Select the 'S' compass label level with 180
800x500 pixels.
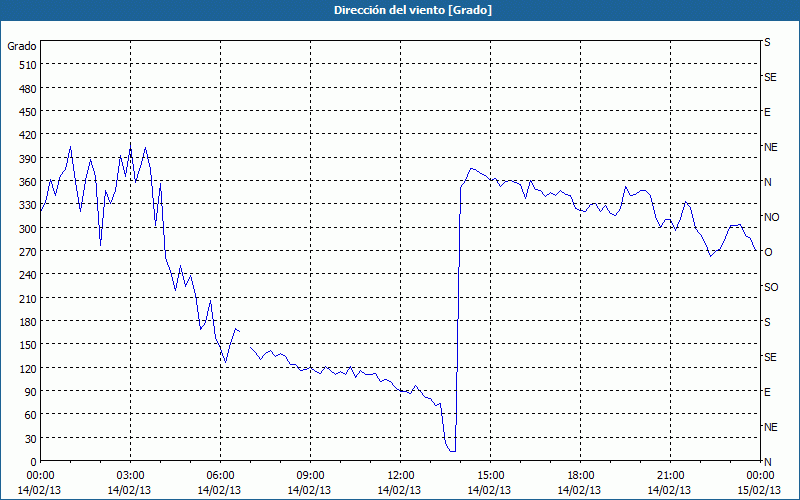pos(767,322)
